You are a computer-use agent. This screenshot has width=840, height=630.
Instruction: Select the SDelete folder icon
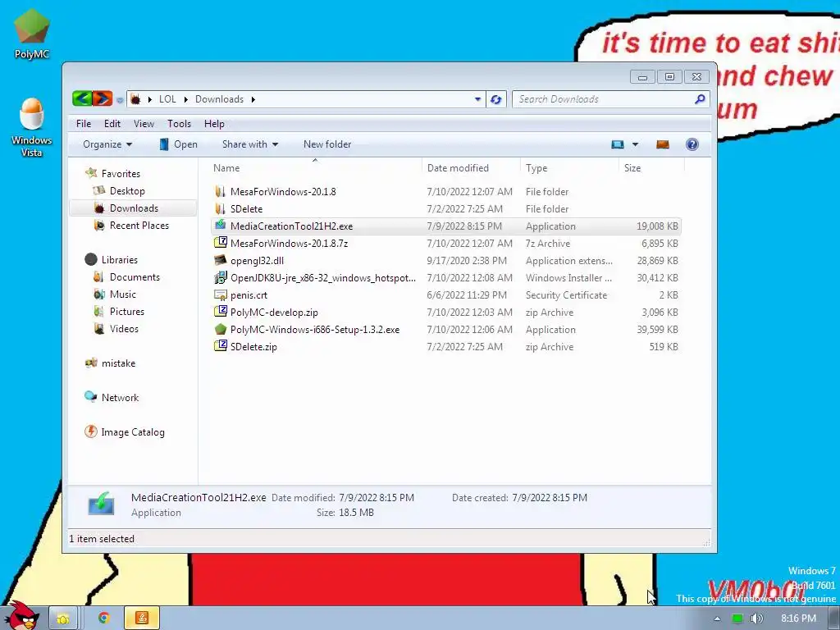tap(220, 208)
